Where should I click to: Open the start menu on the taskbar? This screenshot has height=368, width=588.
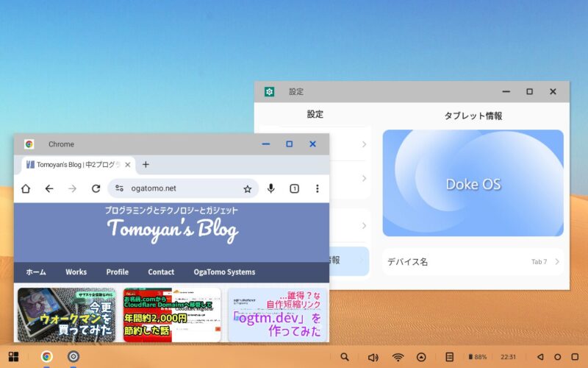pos(13,357)
